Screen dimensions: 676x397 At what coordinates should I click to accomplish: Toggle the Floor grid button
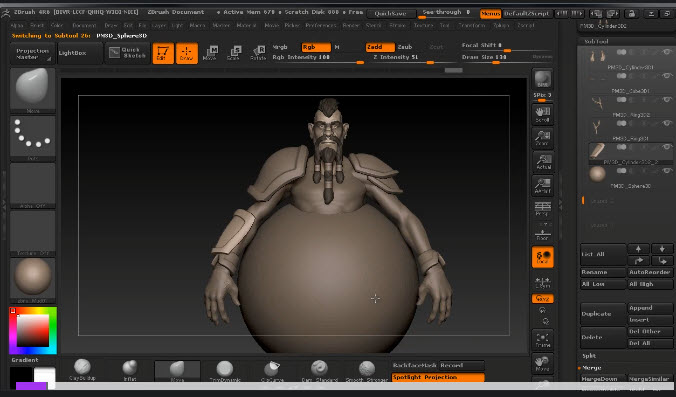542,233
